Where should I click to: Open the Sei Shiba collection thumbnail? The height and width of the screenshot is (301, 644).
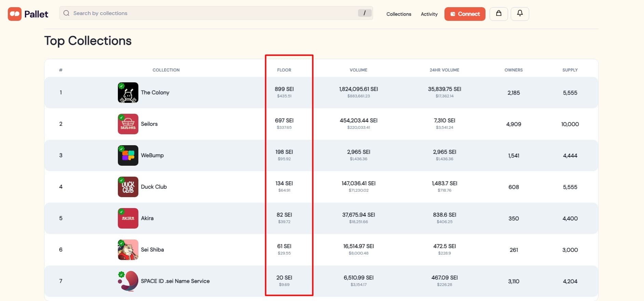pyautogui.click(x=128, y=250)
